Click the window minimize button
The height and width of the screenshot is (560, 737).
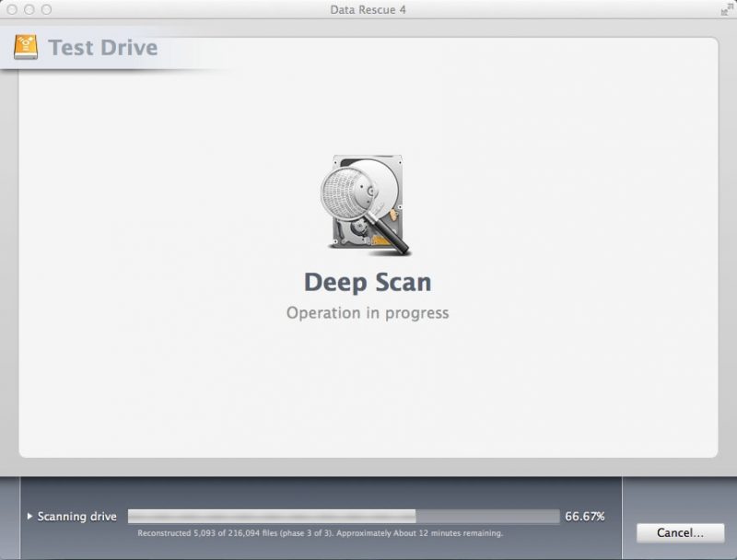pos(29,9)
